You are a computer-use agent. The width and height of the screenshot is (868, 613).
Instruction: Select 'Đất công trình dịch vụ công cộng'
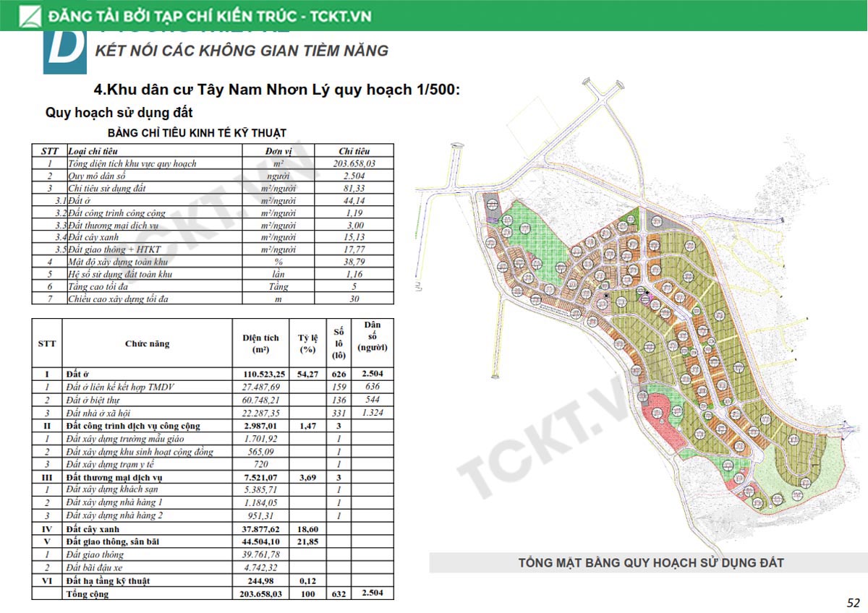(132, 426)
